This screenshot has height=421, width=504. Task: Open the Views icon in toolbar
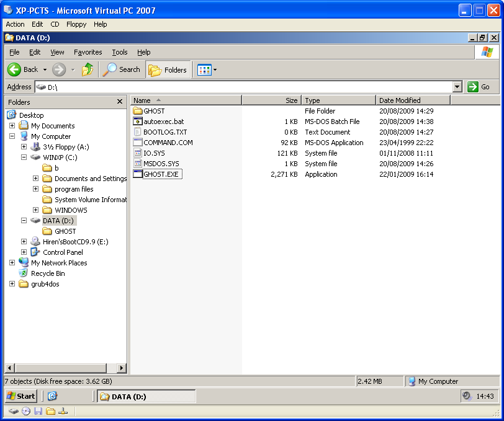204,69
